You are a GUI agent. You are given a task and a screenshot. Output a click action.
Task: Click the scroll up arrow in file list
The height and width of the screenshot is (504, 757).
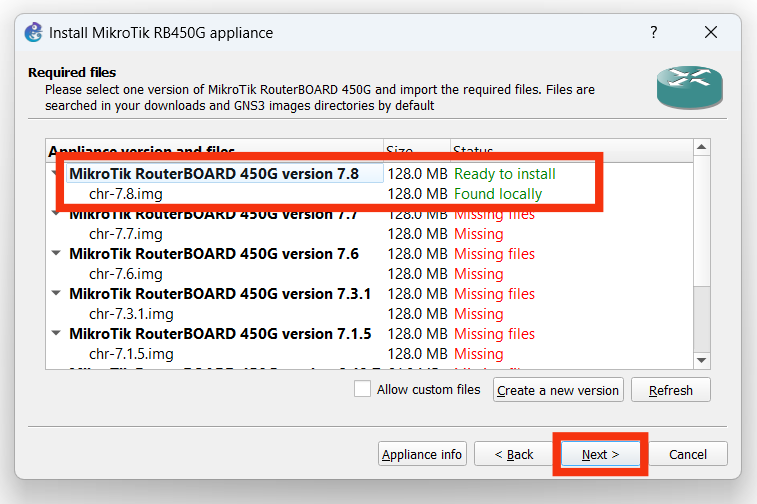702,149
